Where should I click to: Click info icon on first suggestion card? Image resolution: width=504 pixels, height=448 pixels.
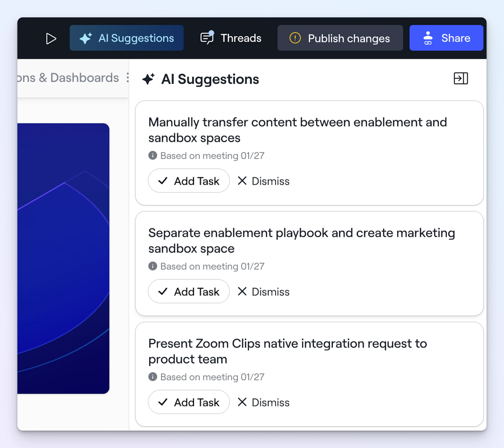tap(153, 155)
